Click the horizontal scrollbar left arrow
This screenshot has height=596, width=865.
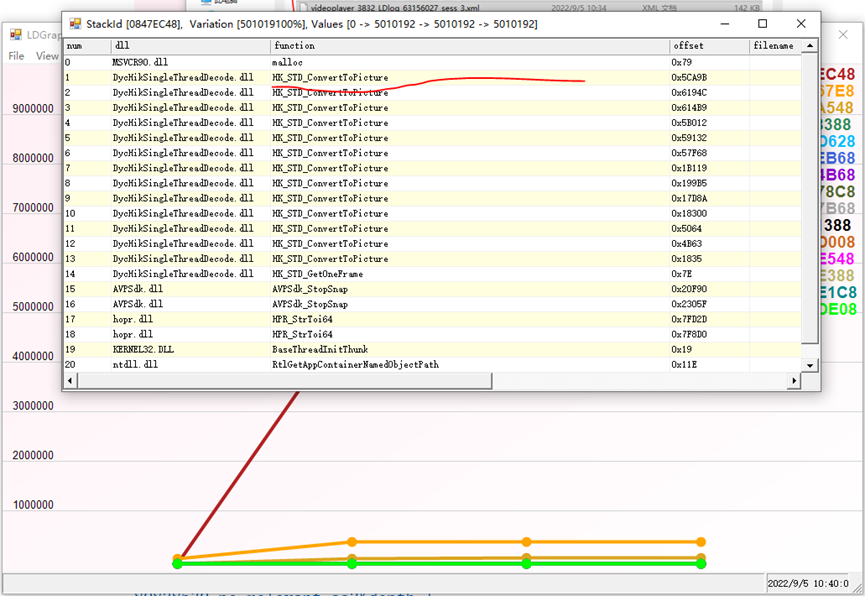point(70,380)
